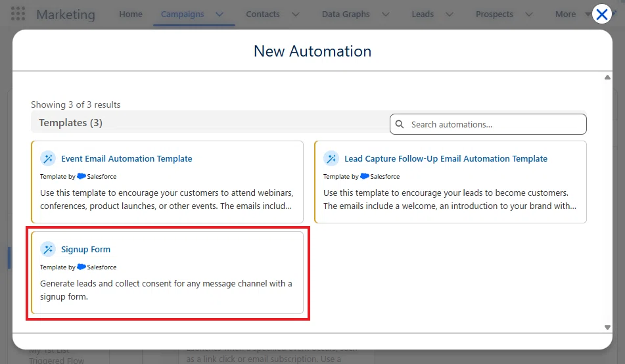The height and width of the screenshot is (364, 625).
Task: Close the New Automation dialog
Action: tap(601, 14)
